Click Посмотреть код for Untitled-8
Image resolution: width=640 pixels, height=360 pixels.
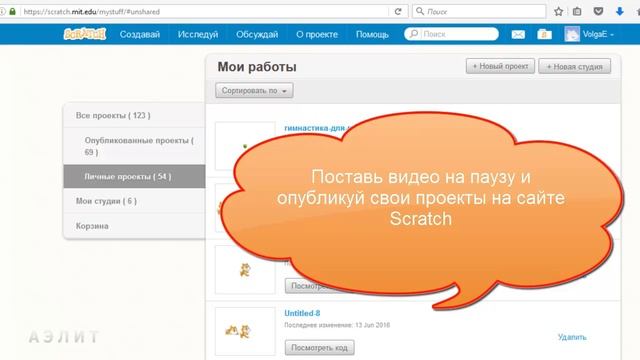pos(320,348)
